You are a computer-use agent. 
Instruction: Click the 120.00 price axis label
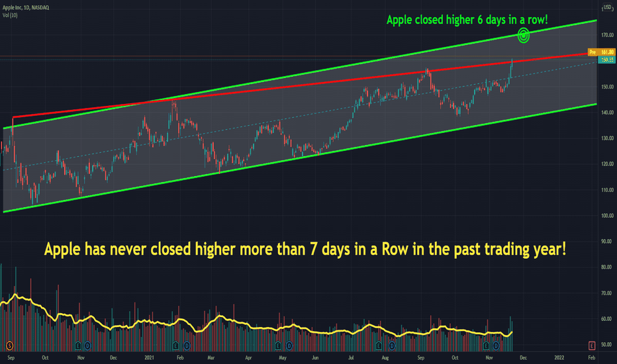click(x=607, y=164)
